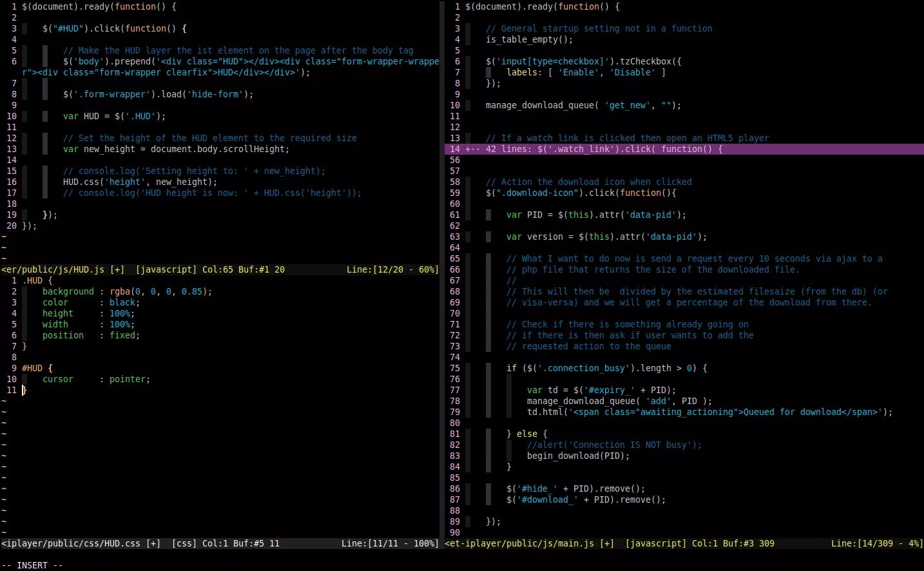Click the begin_download(PID); line
Image resolution: width=924 pixels, height=571 pixels.
(579, 456)
